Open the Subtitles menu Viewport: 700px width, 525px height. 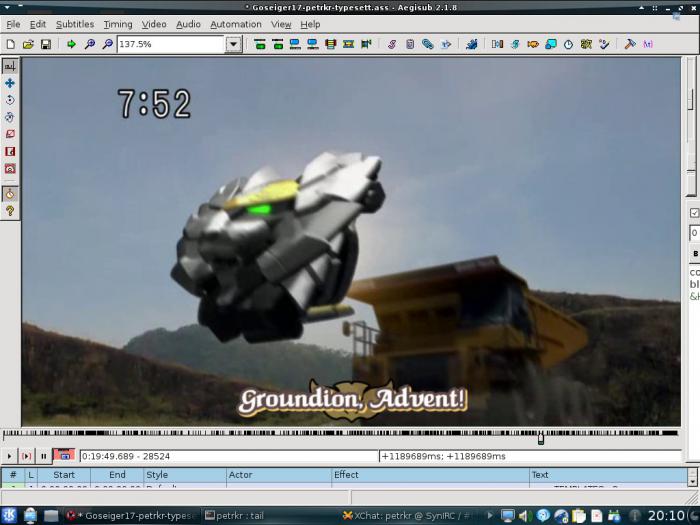(x=75, y=25)
